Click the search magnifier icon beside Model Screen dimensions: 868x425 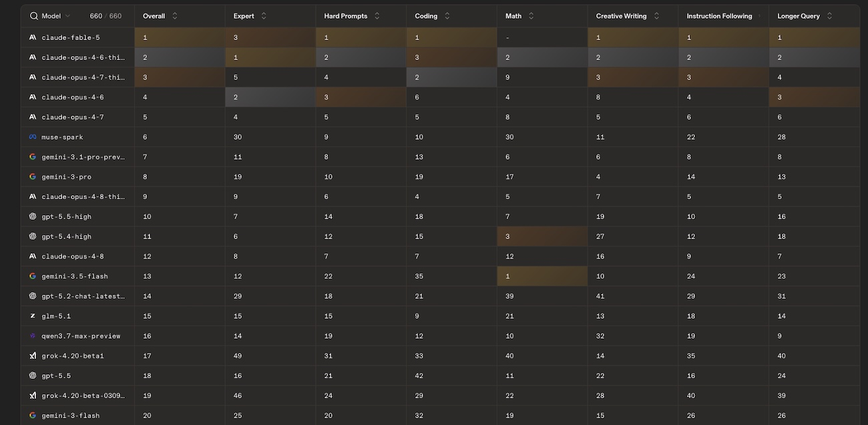coord(34,16)
